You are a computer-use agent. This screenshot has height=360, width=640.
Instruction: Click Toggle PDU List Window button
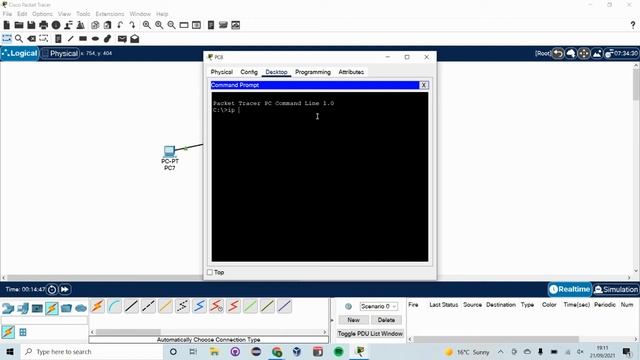tap(370, 333)
